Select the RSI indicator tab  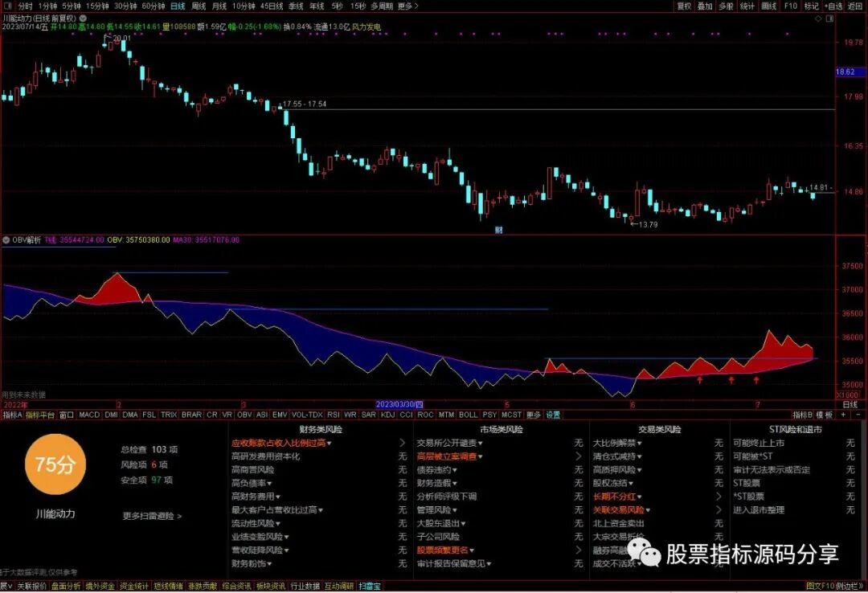click(x=334, y=414)
